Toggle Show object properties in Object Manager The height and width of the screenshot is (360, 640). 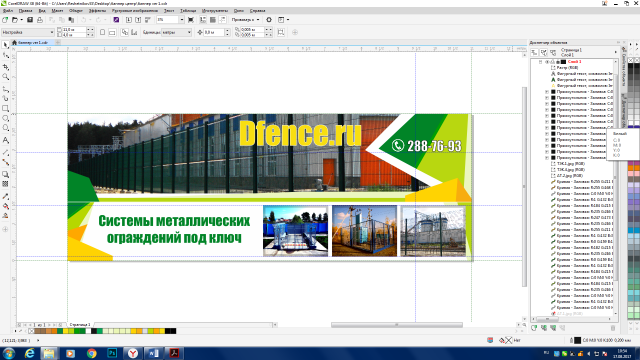pyautogui.click(x=534, y=52)
